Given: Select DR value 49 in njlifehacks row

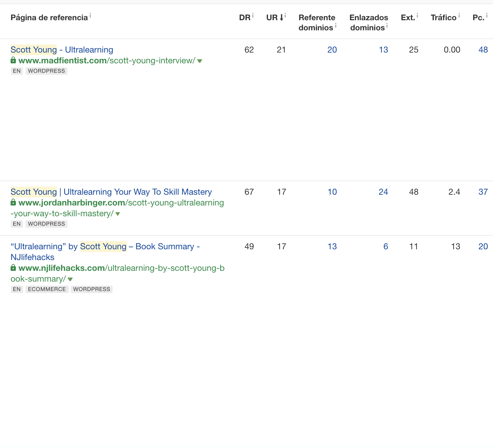Looking at the screenshot, I should pos(249,247).
